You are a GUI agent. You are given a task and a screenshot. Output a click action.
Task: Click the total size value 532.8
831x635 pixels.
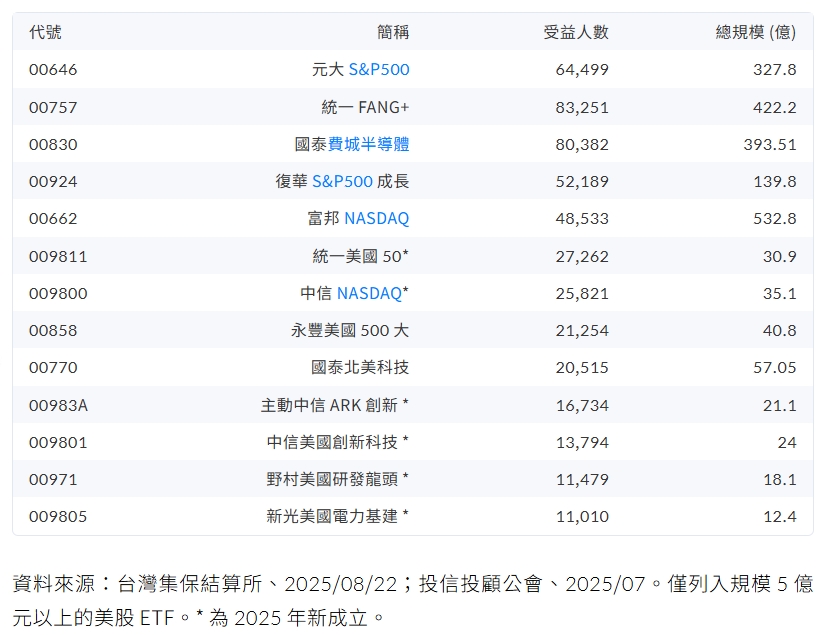click(775, 218)
